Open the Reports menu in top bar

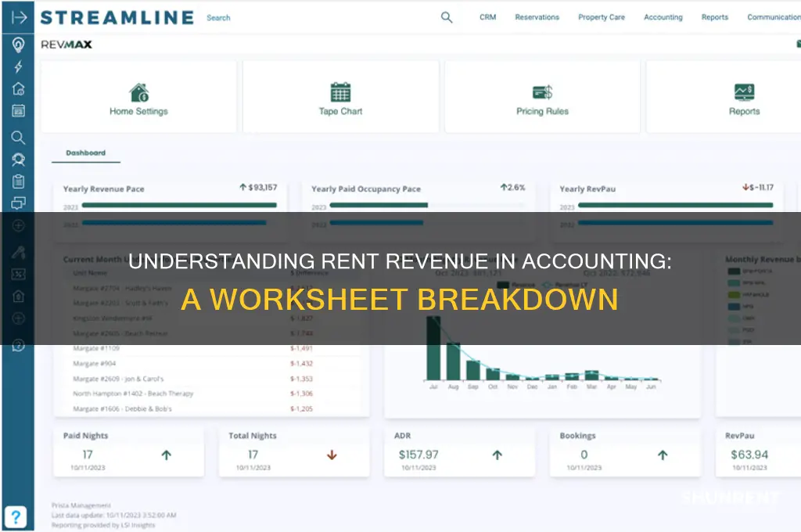tap(715, 17)
